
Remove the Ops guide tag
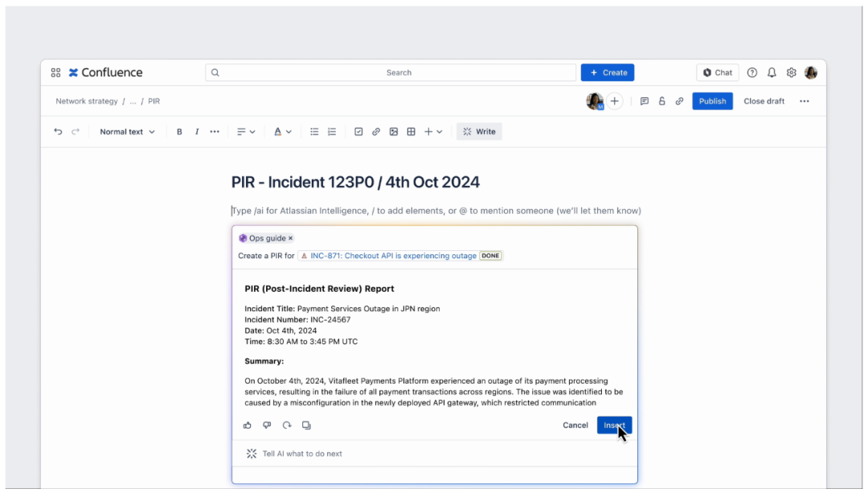point(291,238)
